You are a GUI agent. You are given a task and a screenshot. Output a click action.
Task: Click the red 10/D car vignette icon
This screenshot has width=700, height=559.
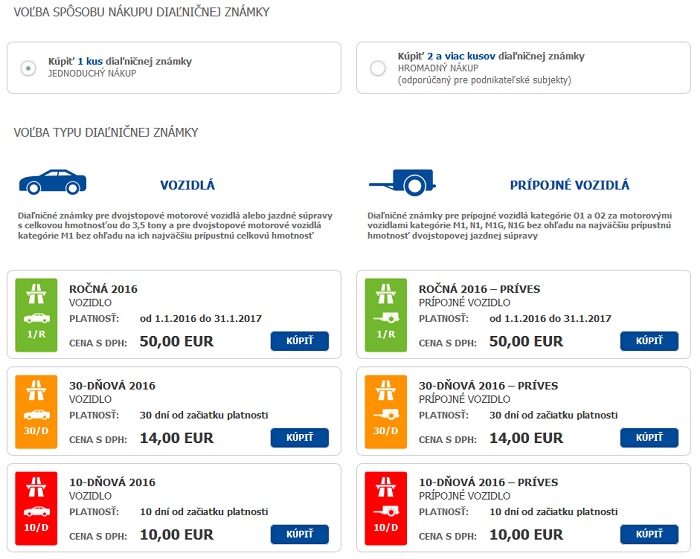coord(36,508)
